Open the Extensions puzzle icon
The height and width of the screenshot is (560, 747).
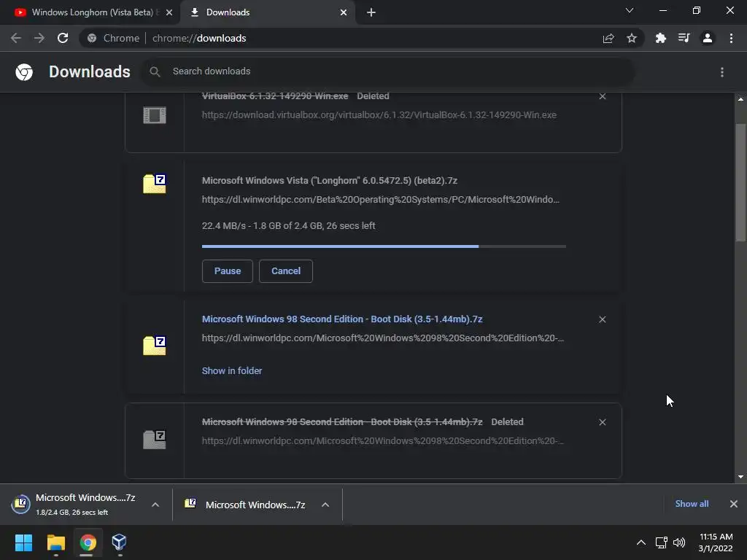660,38
